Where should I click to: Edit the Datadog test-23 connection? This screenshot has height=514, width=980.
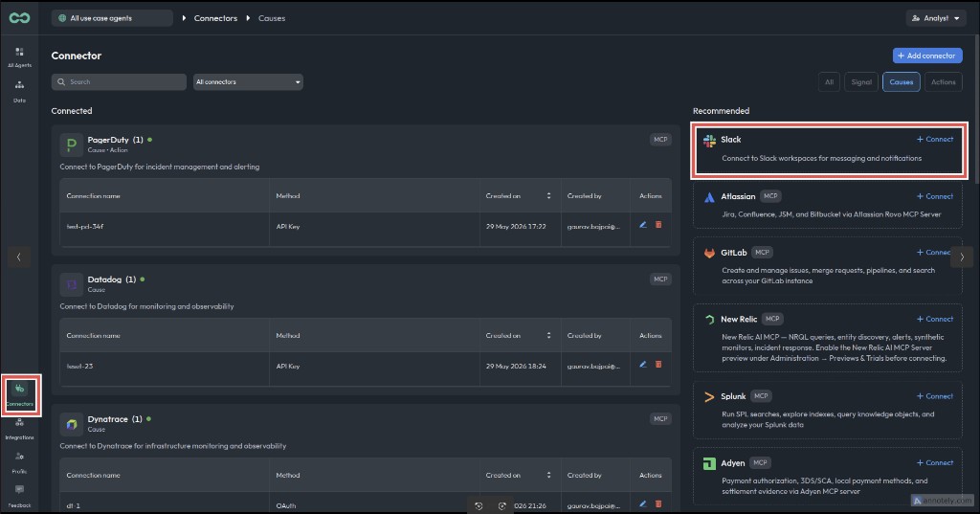(x=642, y=365)
